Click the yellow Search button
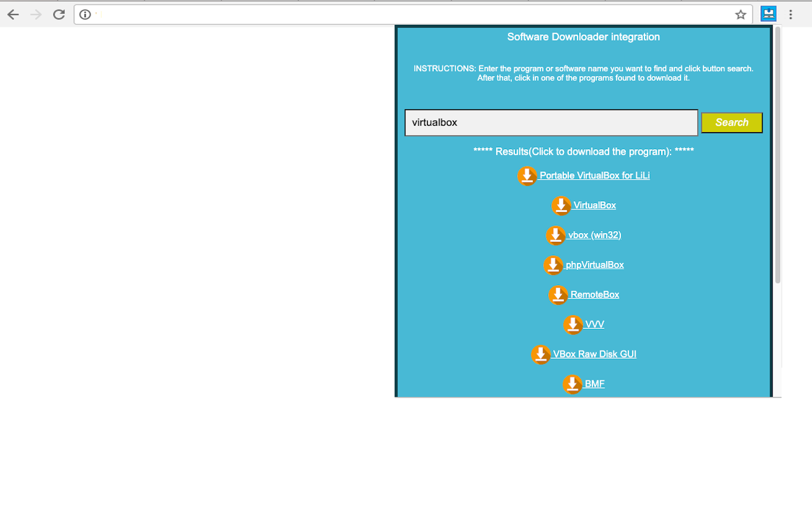 [731, 123]
